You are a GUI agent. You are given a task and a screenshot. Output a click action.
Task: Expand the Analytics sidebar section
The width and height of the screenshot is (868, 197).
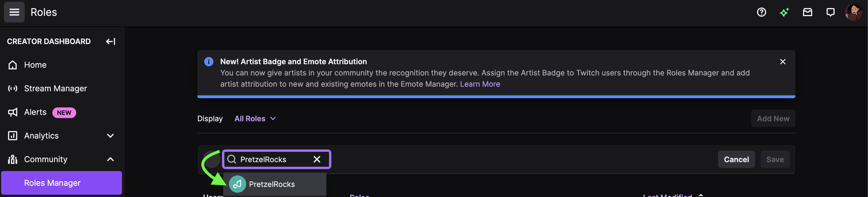tap(110, 136)
